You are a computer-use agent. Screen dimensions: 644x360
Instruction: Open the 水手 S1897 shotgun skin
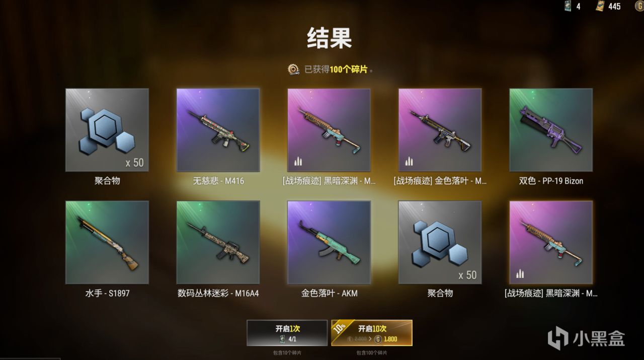(x=107, y=242)
